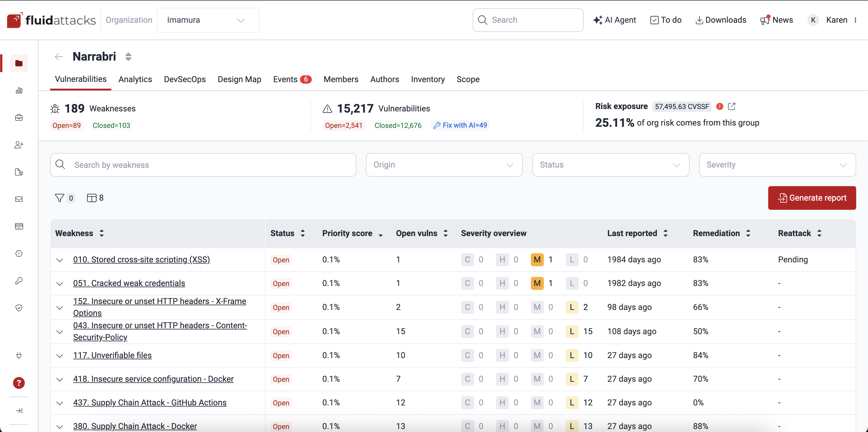The width and height of the screenshot is (868, 432).
Task: Click the briefcase icon in sidebar
Action: 19,117
